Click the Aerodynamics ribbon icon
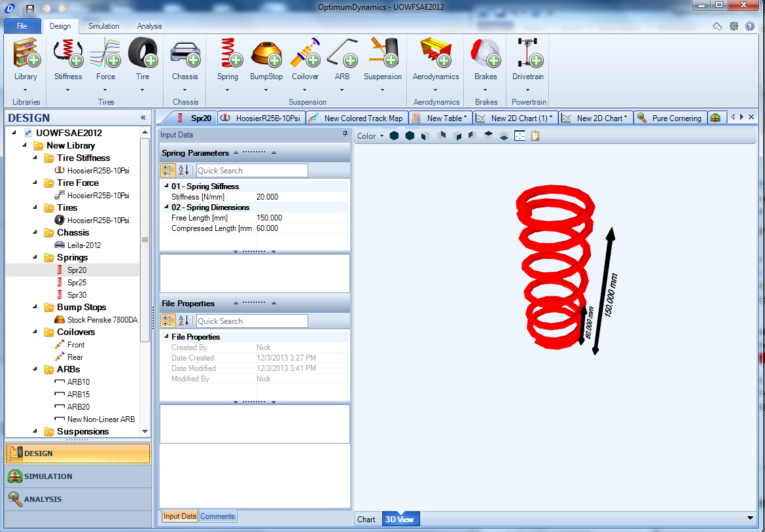Viewport: 765px width, 532px height. pos(436,54)
